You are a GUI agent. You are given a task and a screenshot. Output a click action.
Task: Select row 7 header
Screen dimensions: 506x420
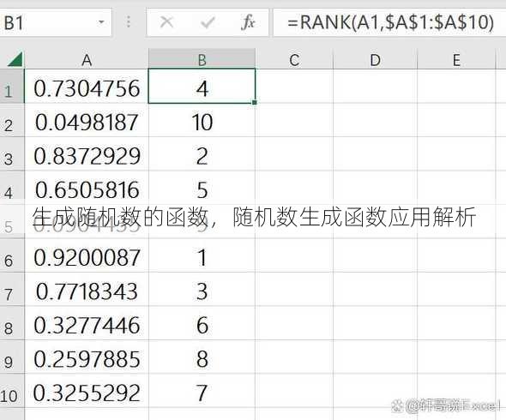point(12,290)
